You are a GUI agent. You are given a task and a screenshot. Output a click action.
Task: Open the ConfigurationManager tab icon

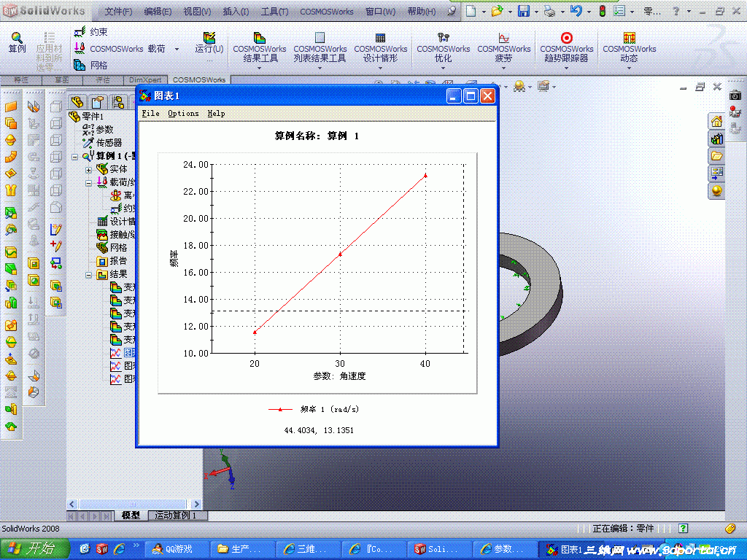click(118, 101)
